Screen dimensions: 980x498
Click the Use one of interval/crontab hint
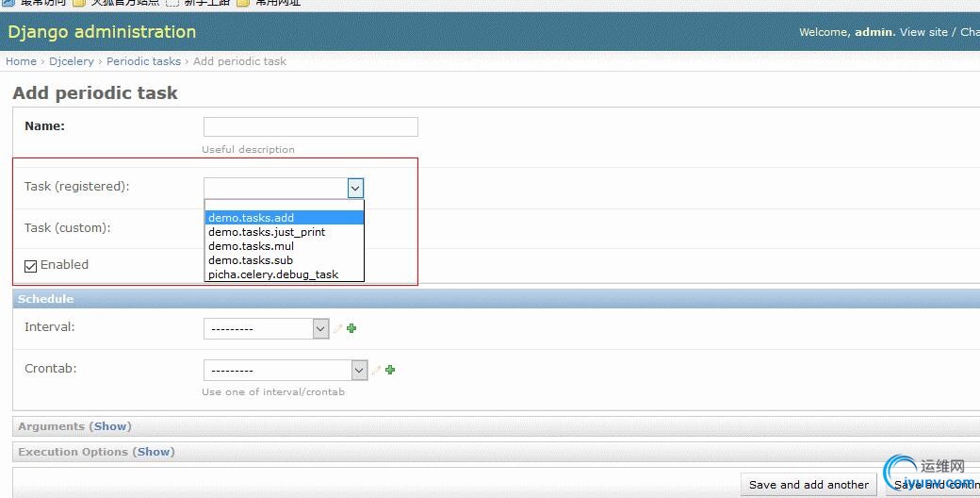pos(273,391)
